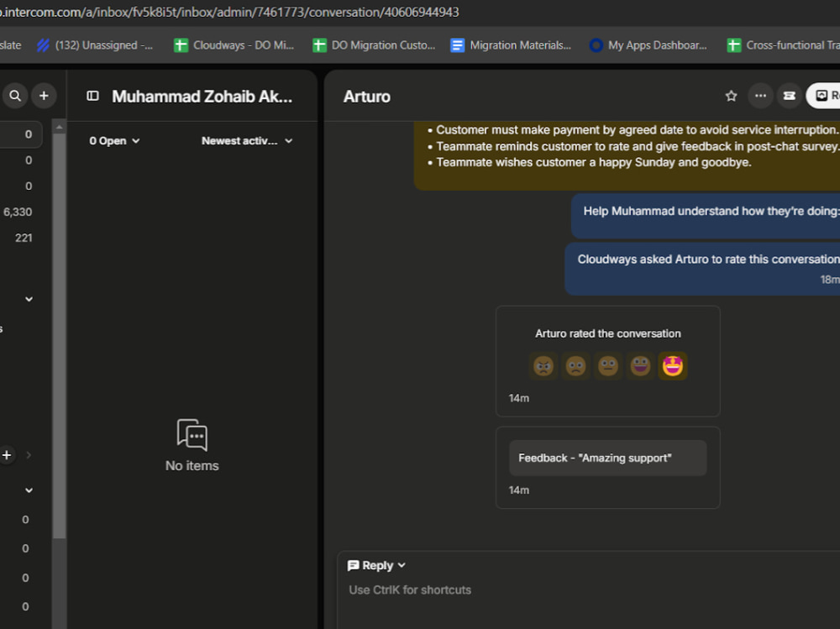Click the No items chat bubbles icon
840x629 pixels.
click(192, 434)
